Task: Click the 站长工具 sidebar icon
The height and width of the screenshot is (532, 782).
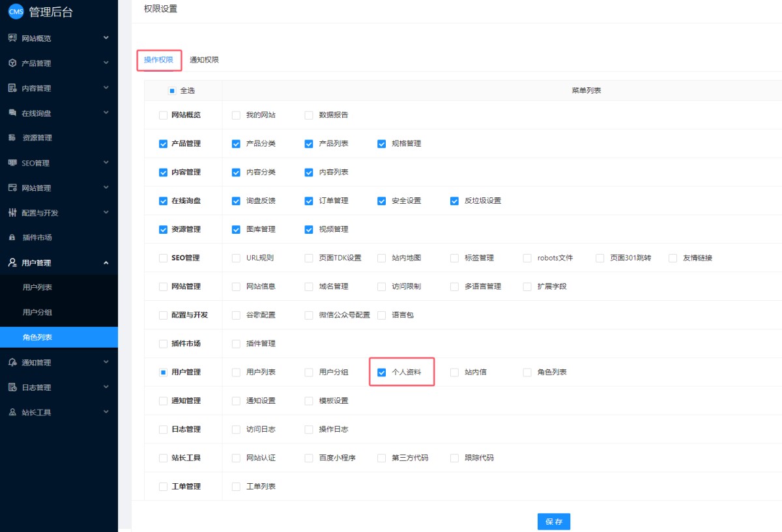Action: click(x=12, y=412)
